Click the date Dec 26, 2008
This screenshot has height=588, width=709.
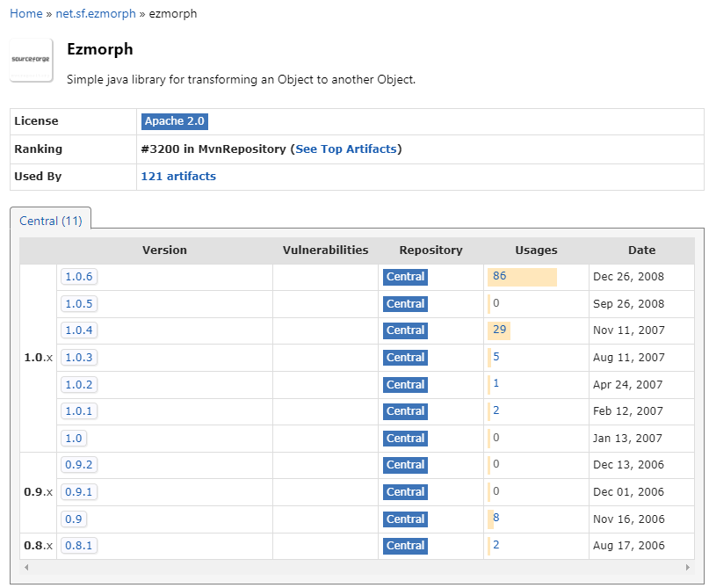[628, 276]
